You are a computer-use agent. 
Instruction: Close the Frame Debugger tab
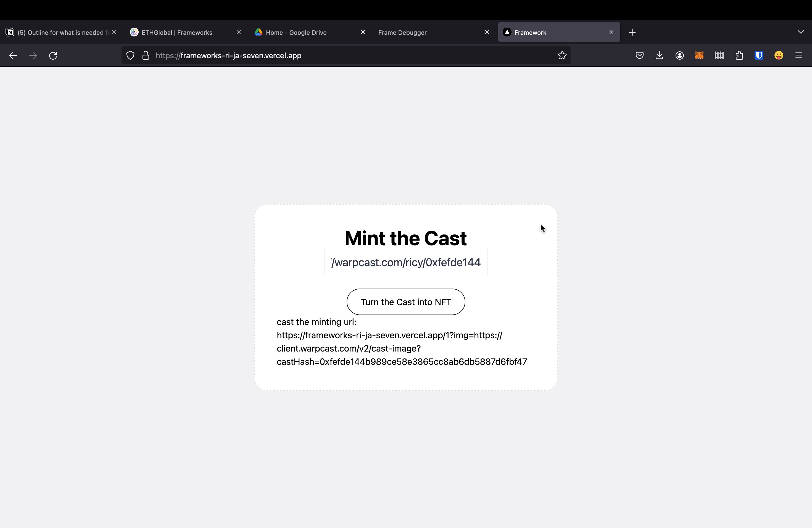[487, 32]
